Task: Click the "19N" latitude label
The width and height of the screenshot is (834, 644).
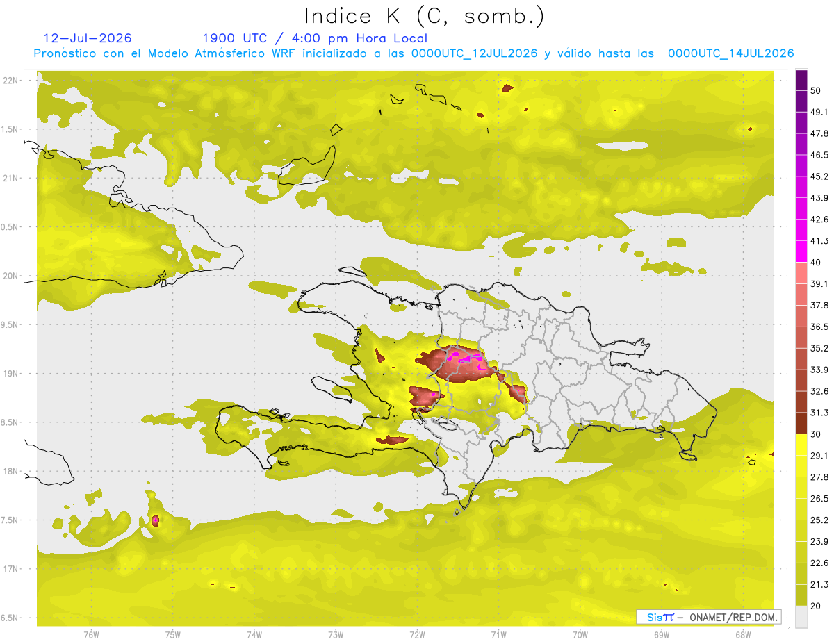Action: pyautogui.click(x=11, y=374)
